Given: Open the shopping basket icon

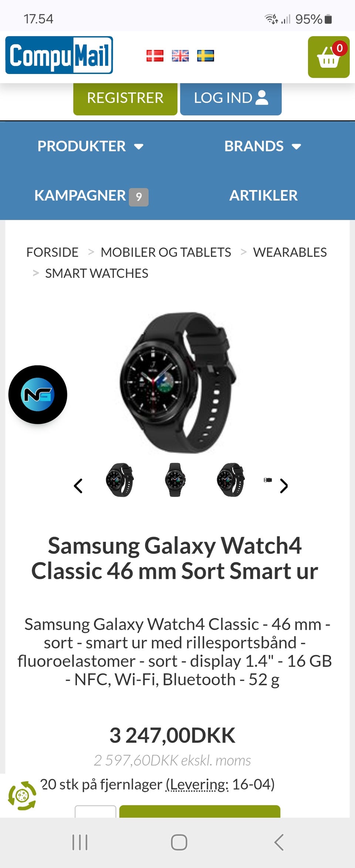Looking at the screenshot, I should click(329, 57).
